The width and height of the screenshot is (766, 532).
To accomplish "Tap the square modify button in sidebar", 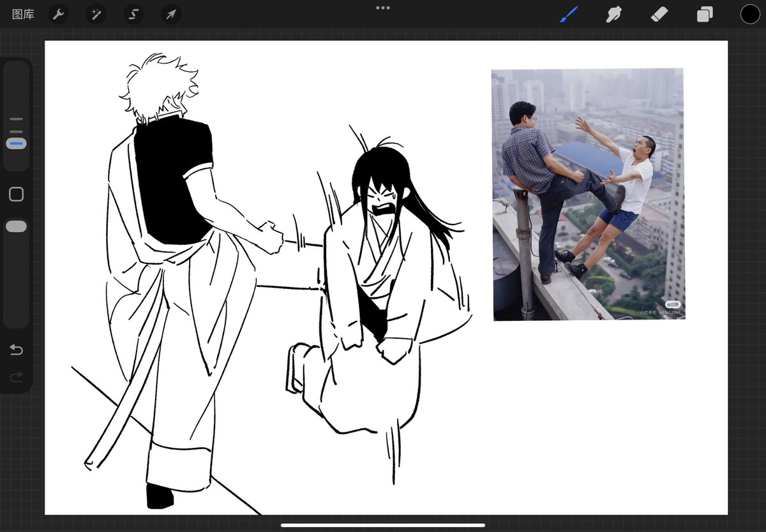I will tap(17, 195).
